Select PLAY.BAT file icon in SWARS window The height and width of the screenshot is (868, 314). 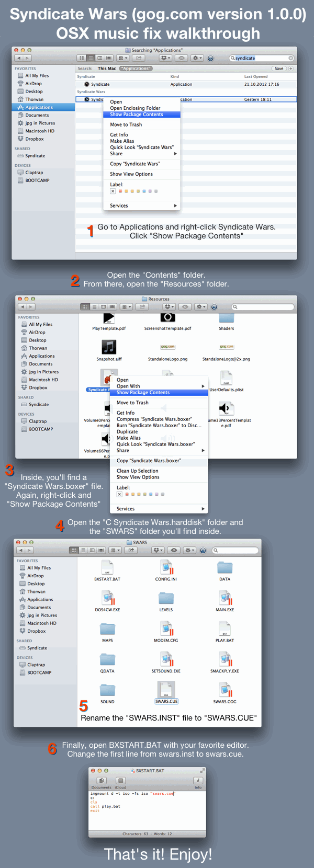click(225, 629)
